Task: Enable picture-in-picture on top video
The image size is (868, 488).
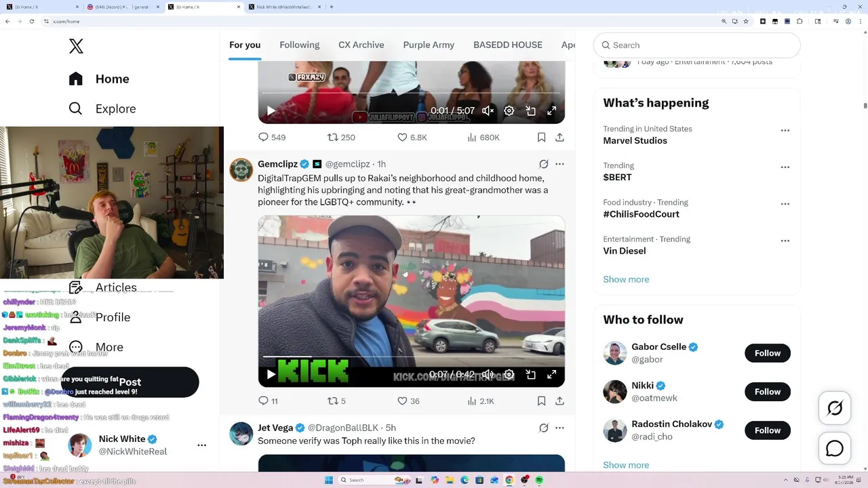Action: click(x=531, y=110)
